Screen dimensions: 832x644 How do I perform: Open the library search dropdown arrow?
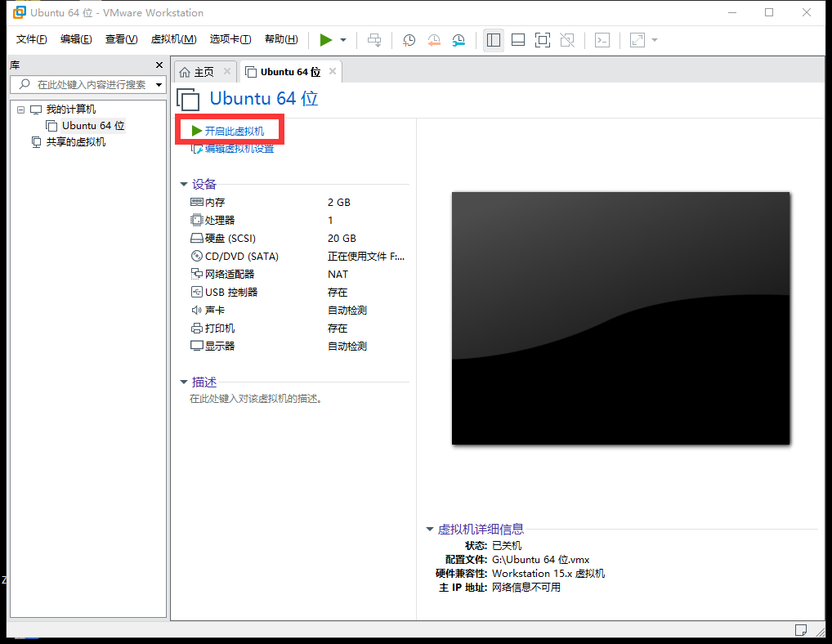click(159, 85)
